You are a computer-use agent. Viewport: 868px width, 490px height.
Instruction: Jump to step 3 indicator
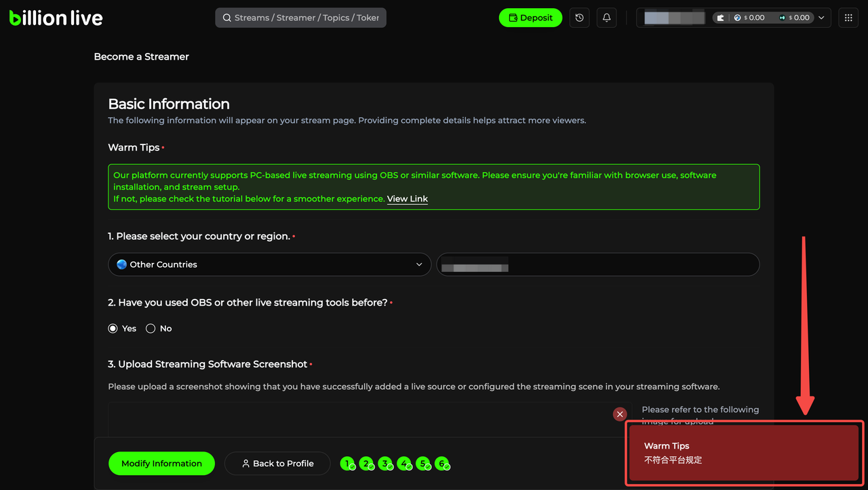tap(386, 464)
